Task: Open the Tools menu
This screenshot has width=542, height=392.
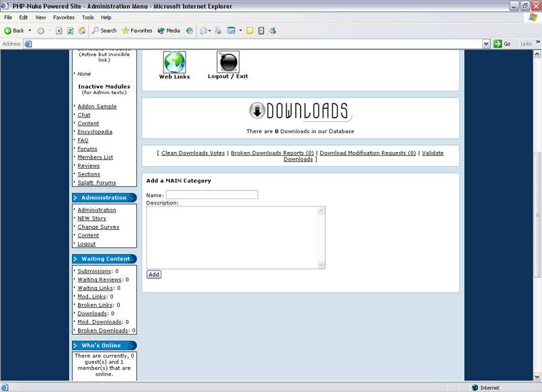Action: coord(88,17)
